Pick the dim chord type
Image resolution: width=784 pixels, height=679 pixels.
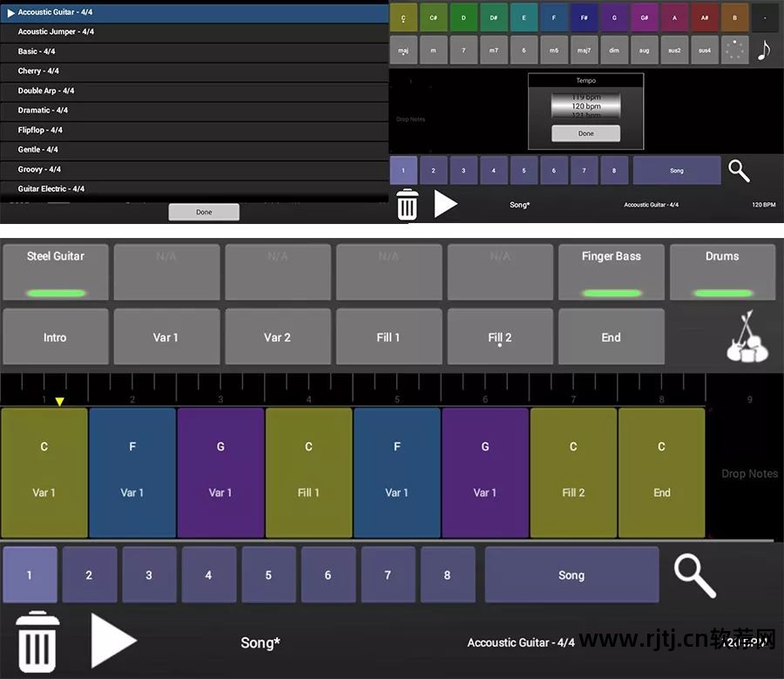pyautogui.click(x=614, y=50)
